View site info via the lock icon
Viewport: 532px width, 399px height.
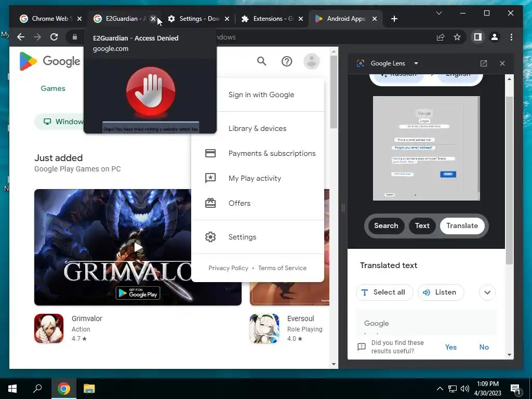coord(75,37)
